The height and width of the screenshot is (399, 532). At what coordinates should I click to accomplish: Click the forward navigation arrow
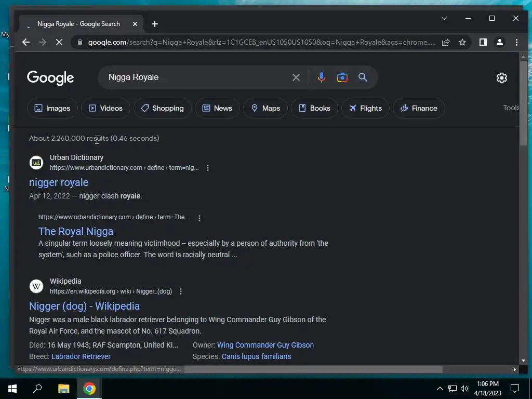[43, 42]
